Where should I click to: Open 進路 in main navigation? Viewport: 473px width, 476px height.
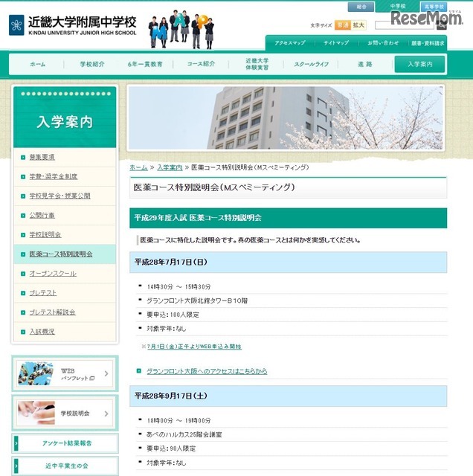point(365,65)
